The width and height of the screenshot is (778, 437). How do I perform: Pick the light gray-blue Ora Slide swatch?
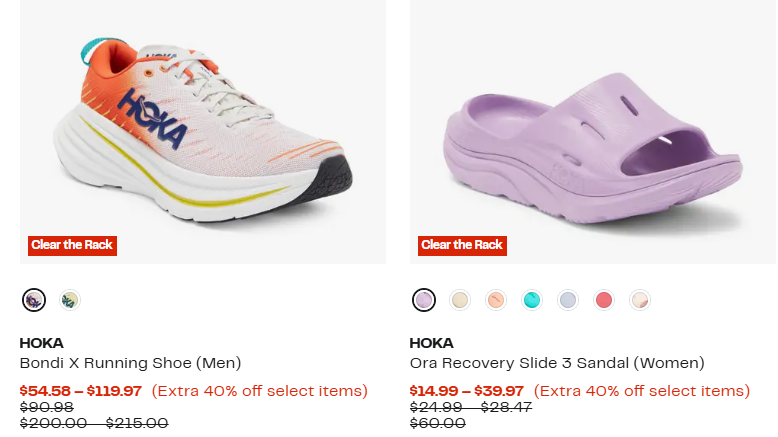(568, 300)
